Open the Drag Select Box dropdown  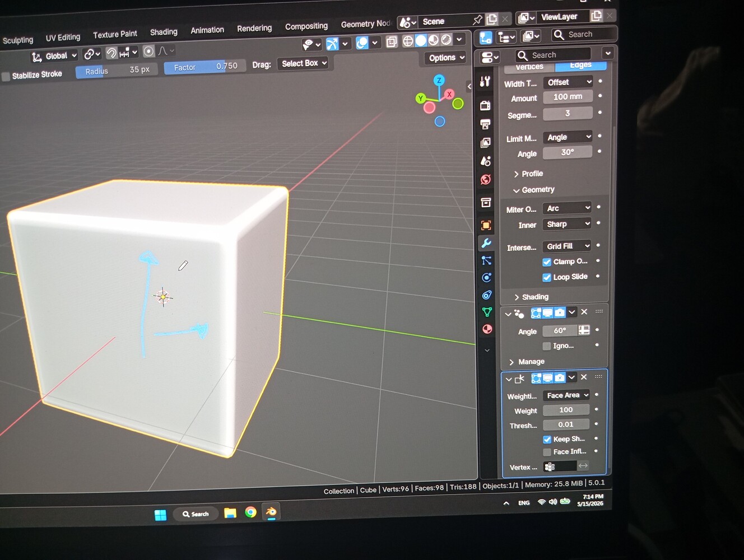click(303, 63)
